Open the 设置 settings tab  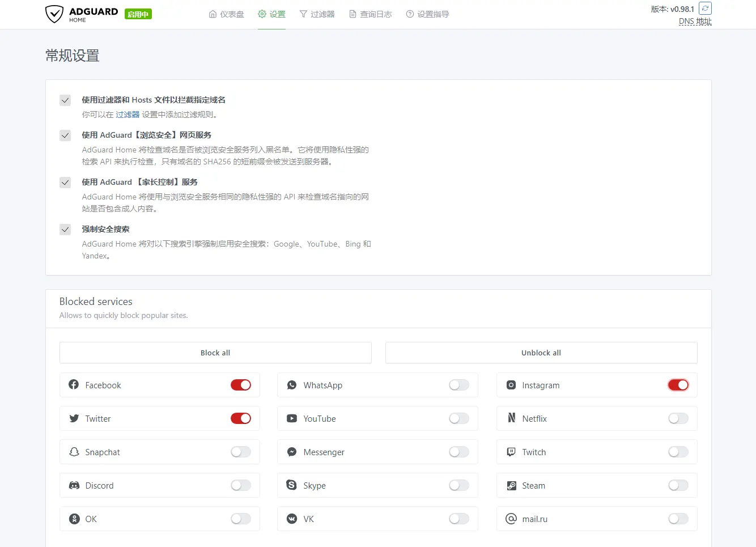click(x=271, y=14)
